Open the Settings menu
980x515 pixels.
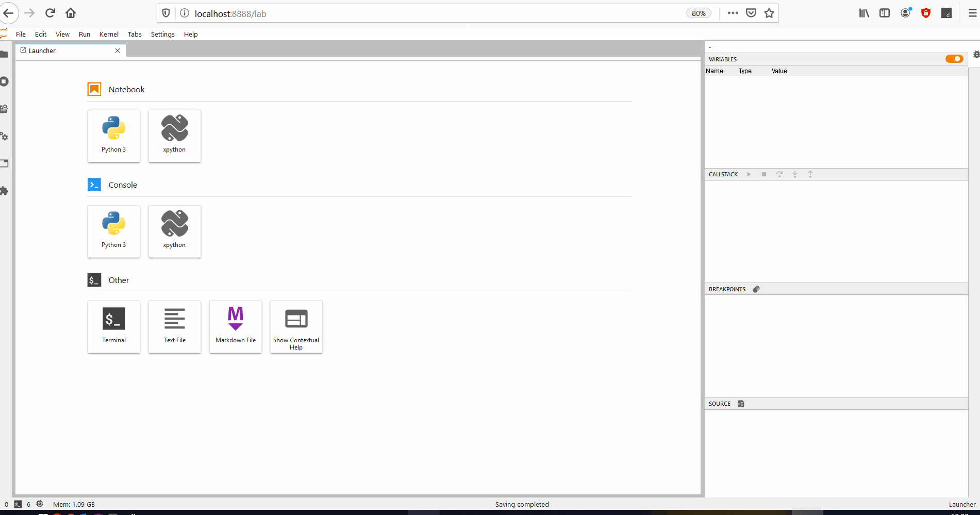[x=162, y=34]
